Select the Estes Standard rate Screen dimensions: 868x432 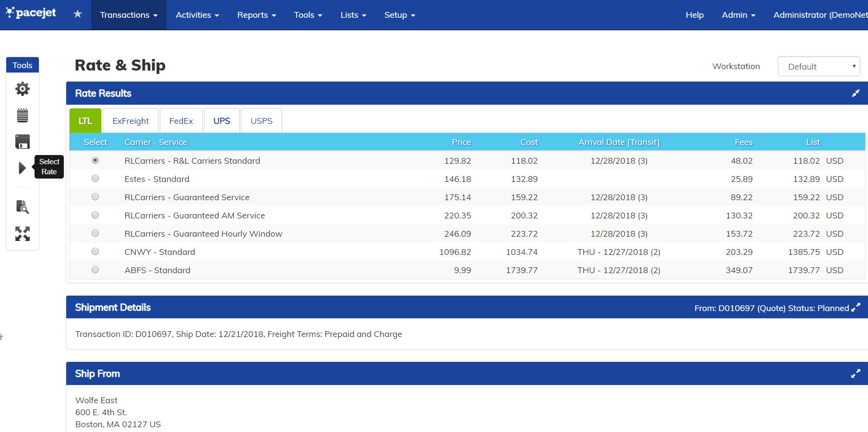[95, 179]
